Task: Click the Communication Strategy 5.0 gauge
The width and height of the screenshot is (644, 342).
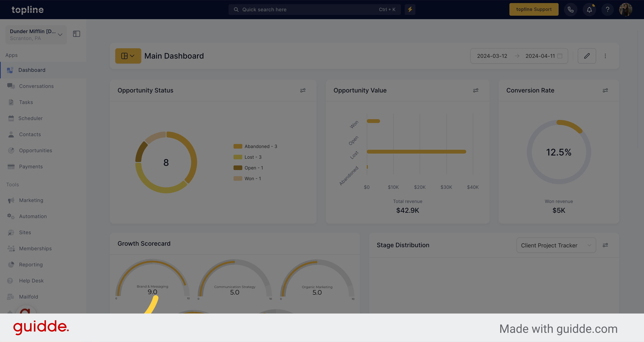Action: 235,280
